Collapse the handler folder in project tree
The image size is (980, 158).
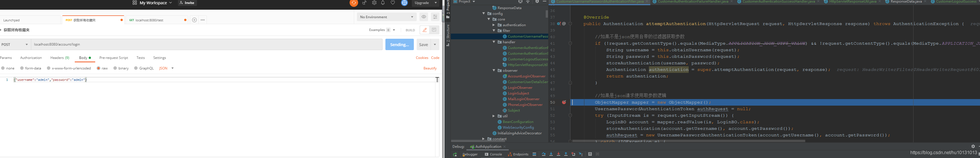coord(494,42)
